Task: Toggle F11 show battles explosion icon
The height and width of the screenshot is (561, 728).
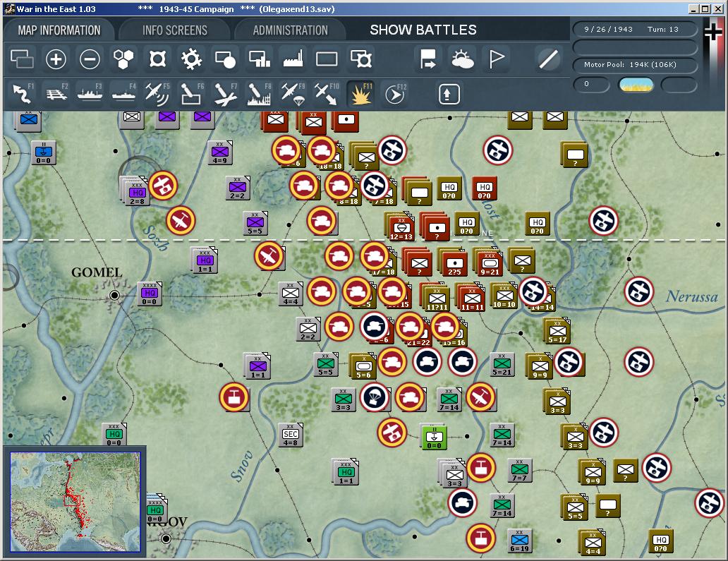Action: click(x=360, y=93)
